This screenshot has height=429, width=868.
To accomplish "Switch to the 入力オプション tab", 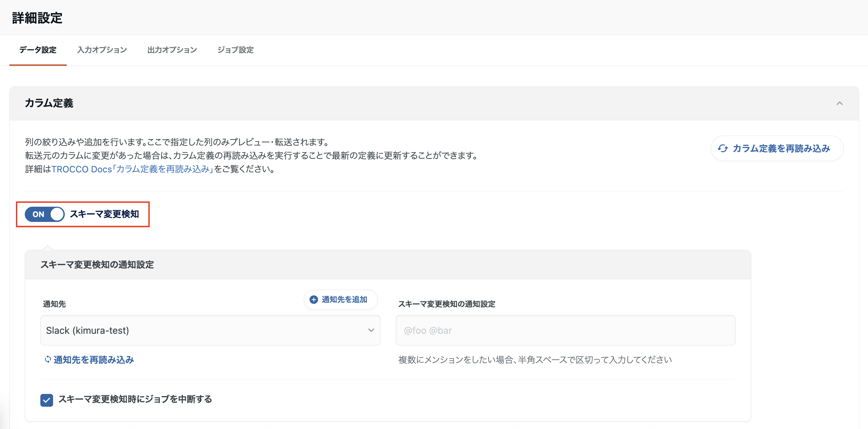I will pyautogui.click(x=102, y=50).
